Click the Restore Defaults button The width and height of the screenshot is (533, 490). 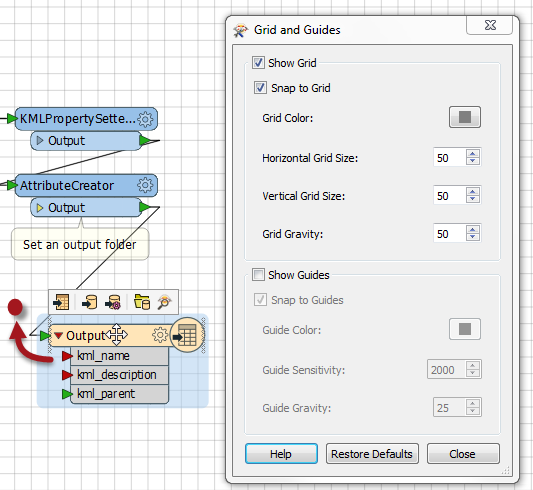coord(372,454)
